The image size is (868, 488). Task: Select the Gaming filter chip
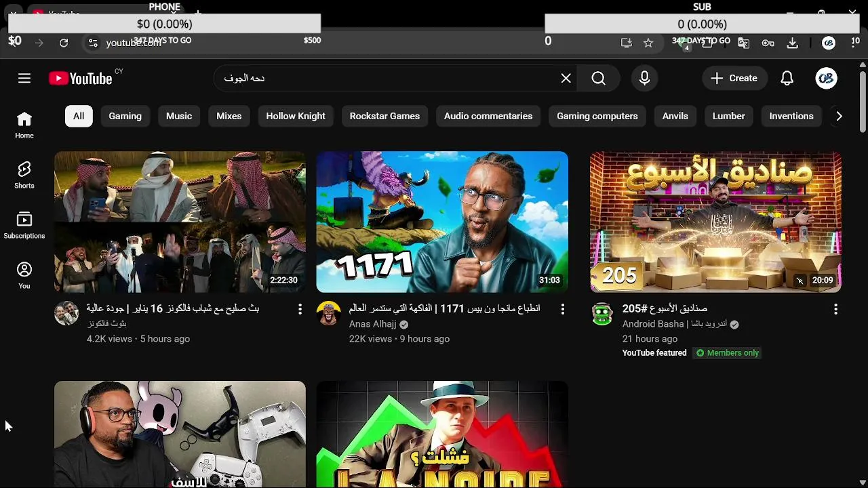[x=125, y=116]
